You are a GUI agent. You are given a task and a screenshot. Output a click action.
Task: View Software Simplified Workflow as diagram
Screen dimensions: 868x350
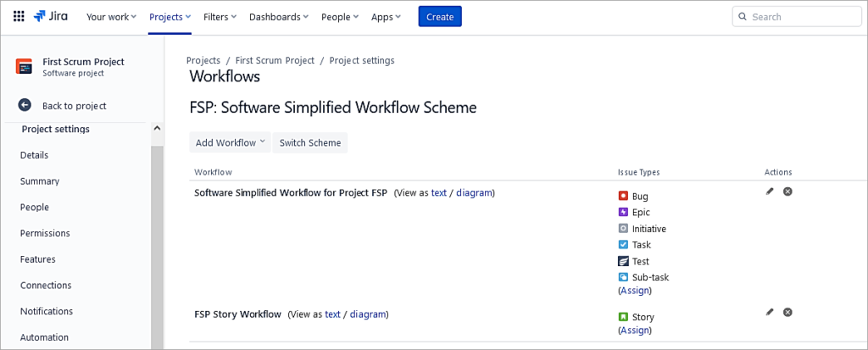coord(474,193)
